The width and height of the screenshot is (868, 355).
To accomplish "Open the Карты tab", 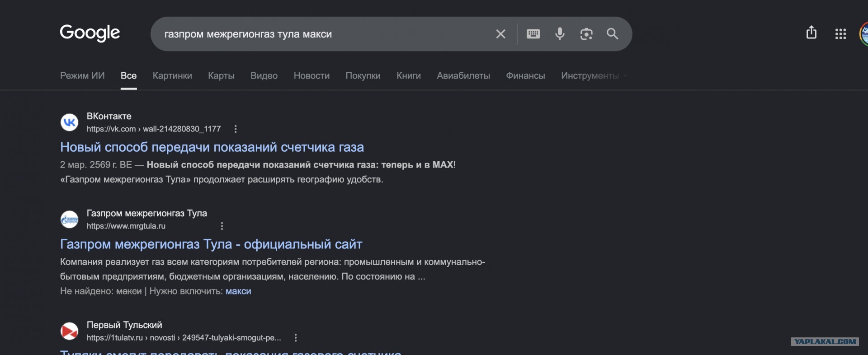I will pos(221,75).
